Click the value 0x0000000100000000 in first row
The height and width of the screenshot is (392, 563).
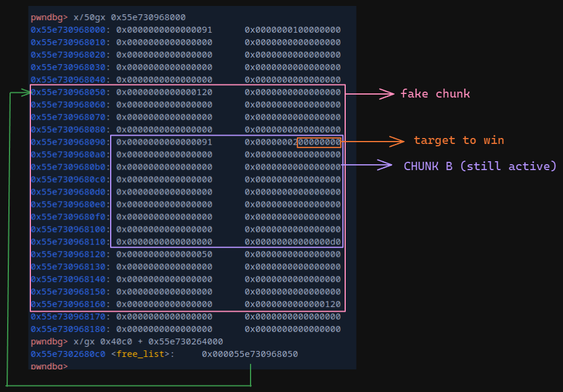[x=292, y=30]
